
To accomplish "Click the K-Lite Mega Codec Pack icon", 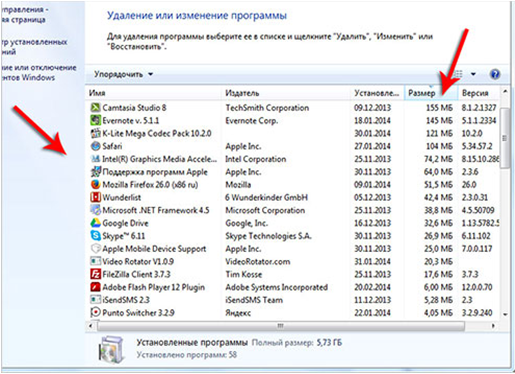I will 95,133.
